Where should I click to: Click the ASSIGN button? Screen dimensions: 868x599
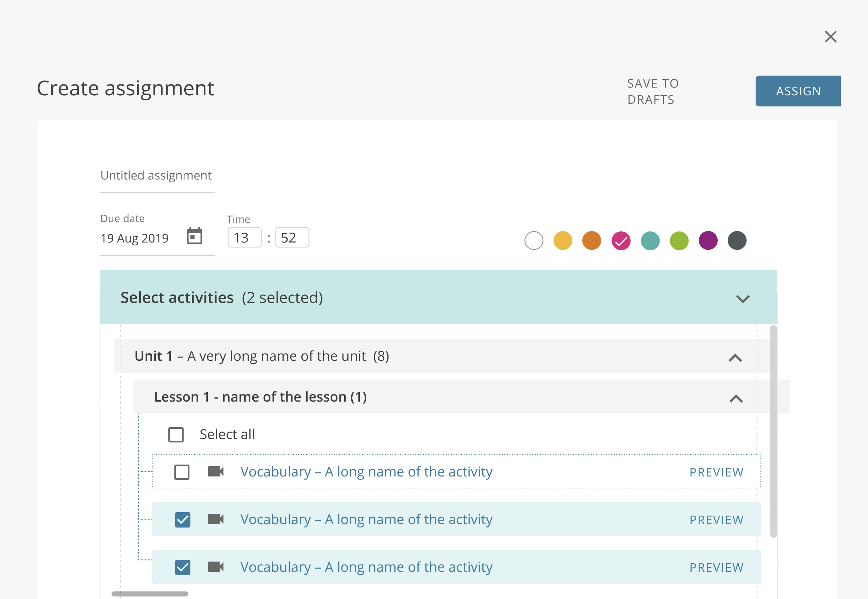pyautogui.click(x=798, y=91)
